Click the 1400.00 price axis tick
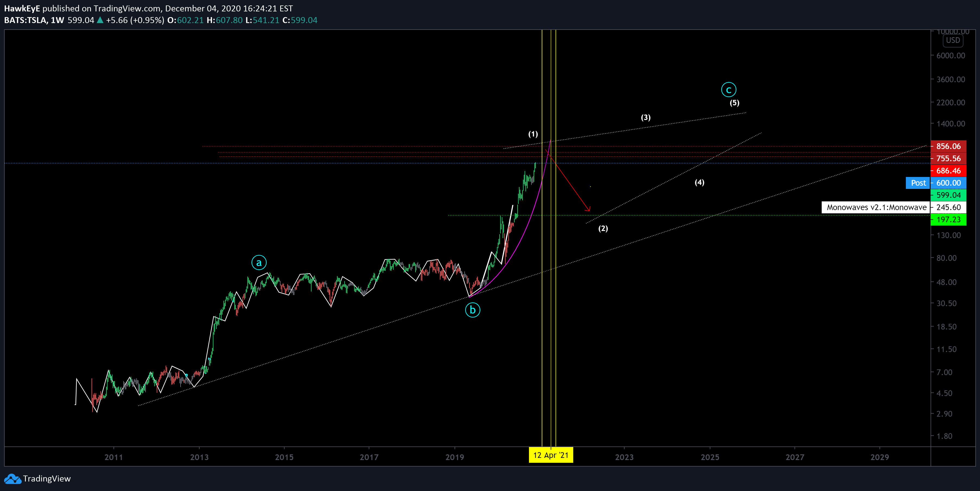 [x=951, y=123]
